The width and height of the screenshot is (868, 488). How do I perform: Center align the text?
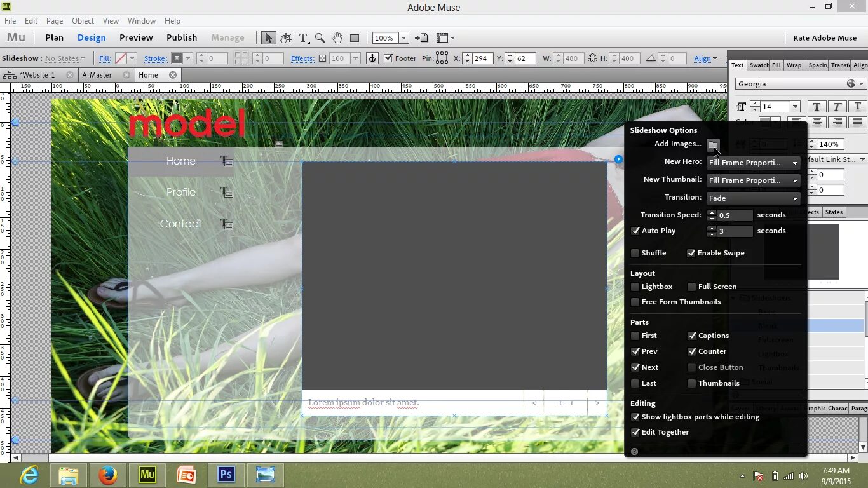tap(817, 123)
